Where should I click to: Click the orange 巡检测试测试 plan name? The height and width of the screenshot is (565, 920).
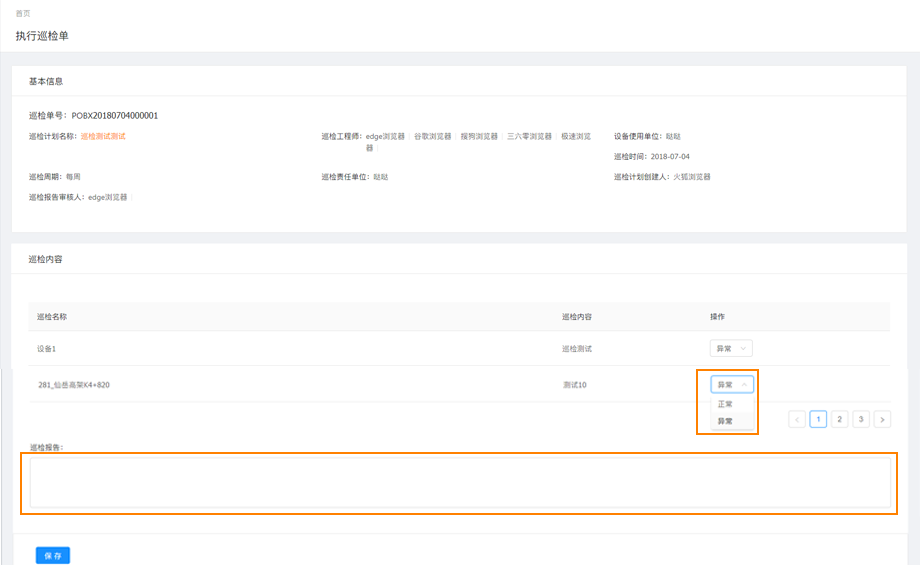point(103,136)
